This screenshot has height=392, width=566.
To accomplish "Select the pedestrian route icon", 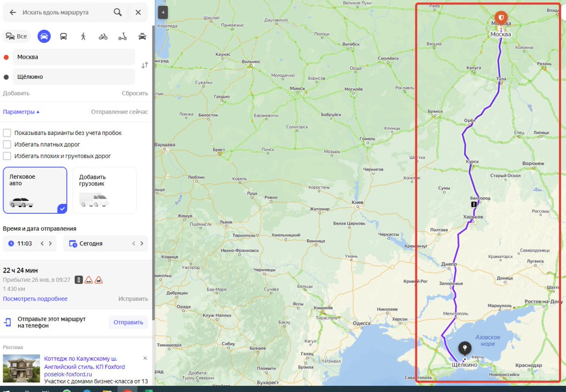I will pyautogui.click(x=83, y=36).
